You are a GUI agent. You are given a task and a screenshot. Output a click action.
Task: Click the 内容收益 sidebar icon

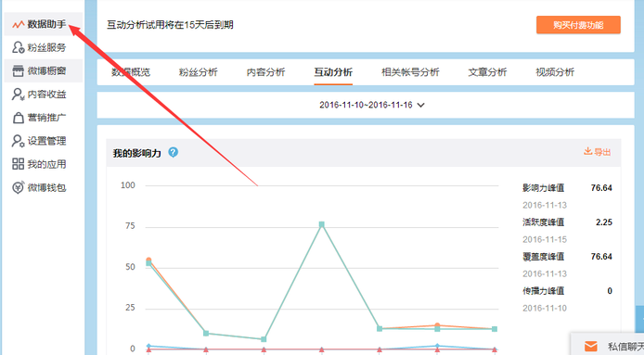(18, 95)
